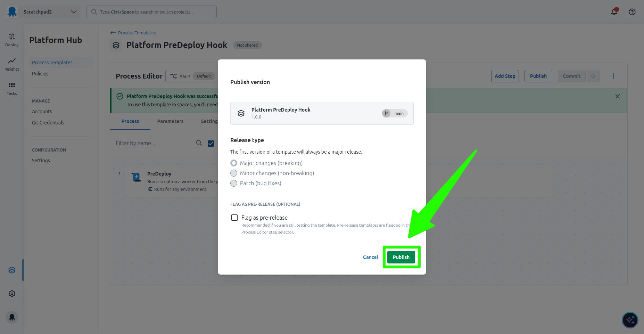Image resolution: width=644 pixels, height=334 pixels.
Task: Select Deploy in the left sidebar
Action: click(11, 40)
